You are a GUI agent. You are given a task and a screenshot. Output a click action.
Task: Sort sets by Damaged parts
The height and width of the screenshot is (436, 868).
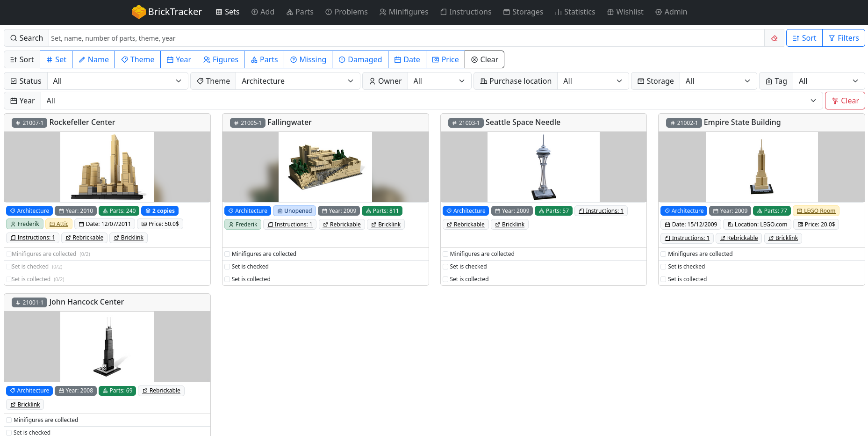pos(360,60)
